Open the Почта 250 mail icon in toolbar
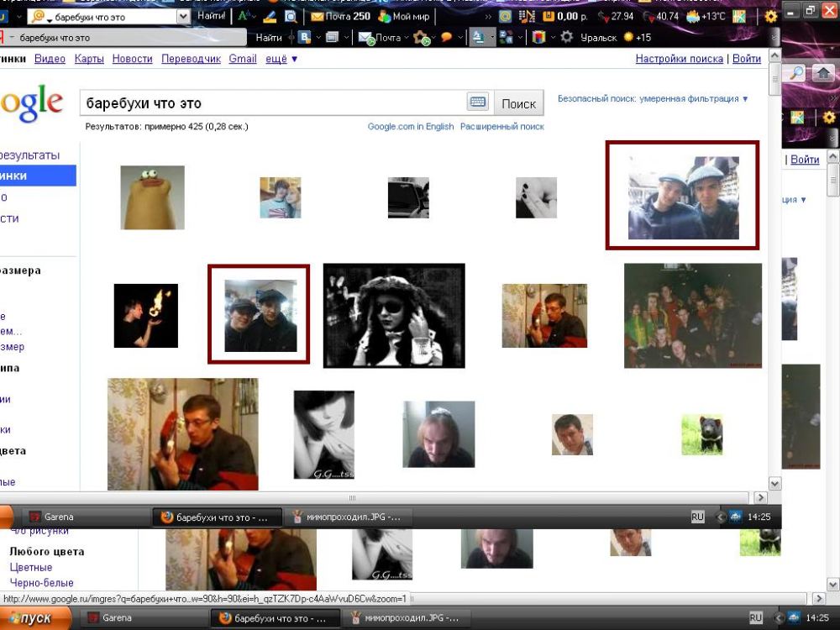This screenshot has width=840, height=630. pos(339,16)
